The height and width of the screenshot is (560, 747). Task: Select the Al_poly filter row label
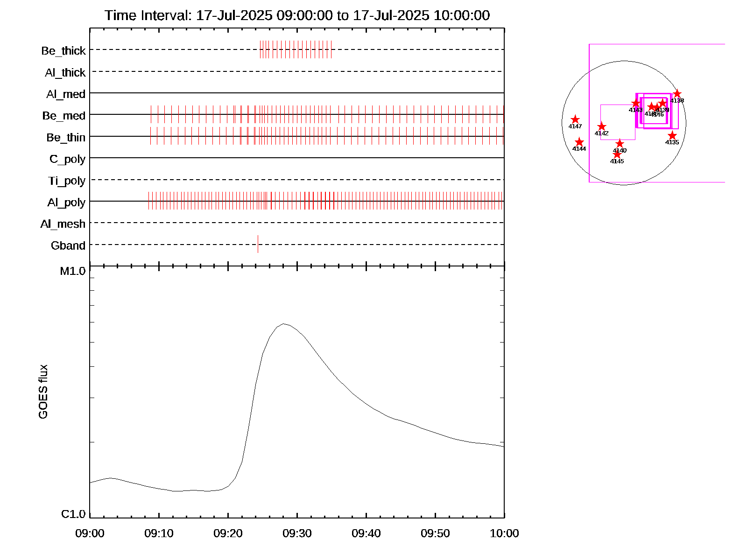[66, 203]
